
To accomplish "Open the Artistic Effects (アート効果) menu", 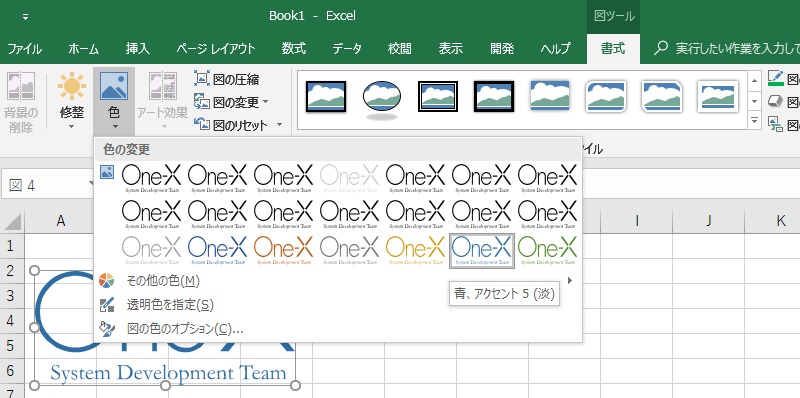I will click(x=162, y=102).
